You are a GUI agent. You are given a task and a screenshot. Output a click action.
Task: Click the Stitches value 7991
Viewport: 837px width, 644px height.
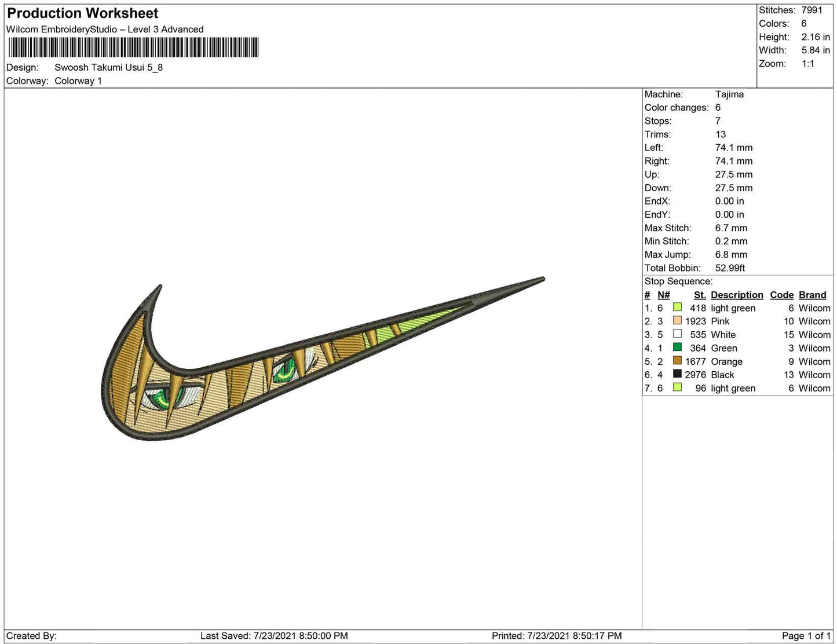point(812,10)
